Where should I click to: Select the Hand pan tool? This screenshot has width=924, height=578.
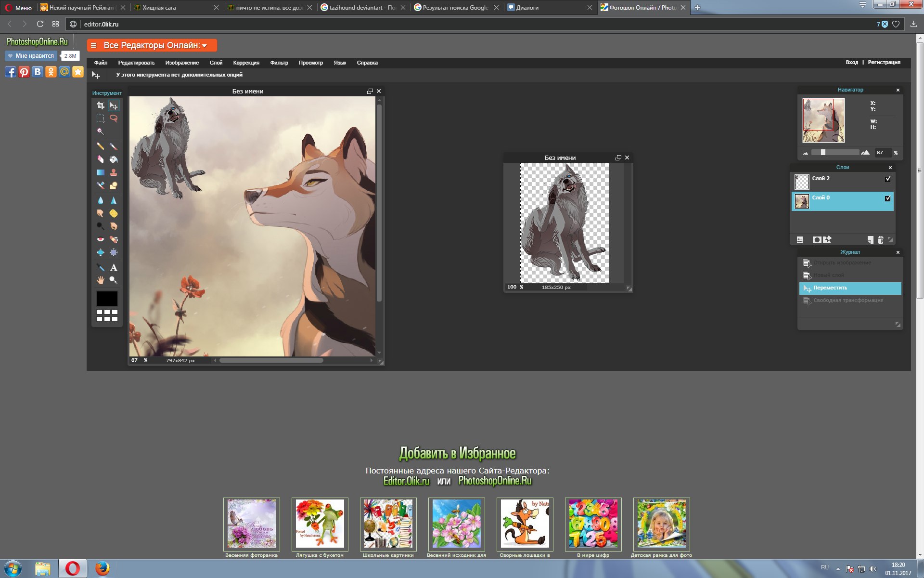point(100,280)
